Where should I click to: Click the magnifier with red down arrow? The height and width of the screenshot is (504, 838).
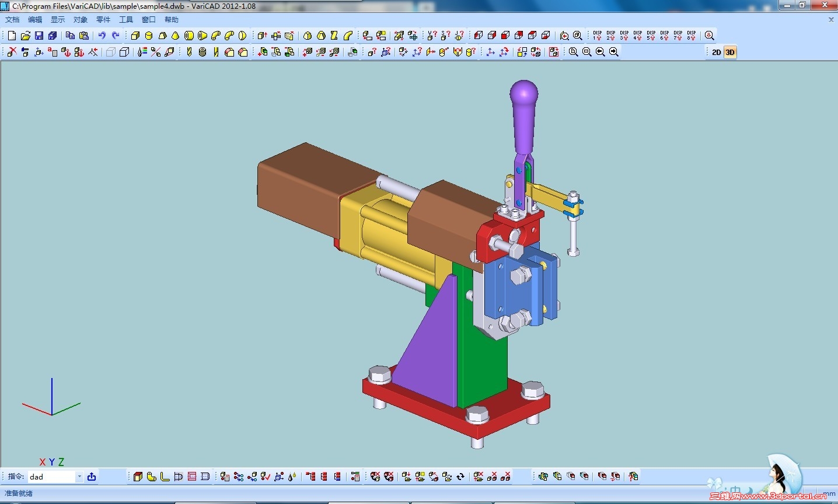(710, 36)
